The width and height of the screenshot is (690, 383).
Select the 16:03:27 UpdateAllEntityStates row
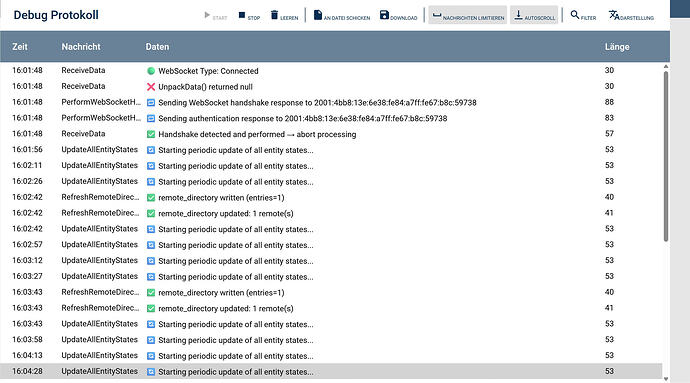click(x=331, y=277)
